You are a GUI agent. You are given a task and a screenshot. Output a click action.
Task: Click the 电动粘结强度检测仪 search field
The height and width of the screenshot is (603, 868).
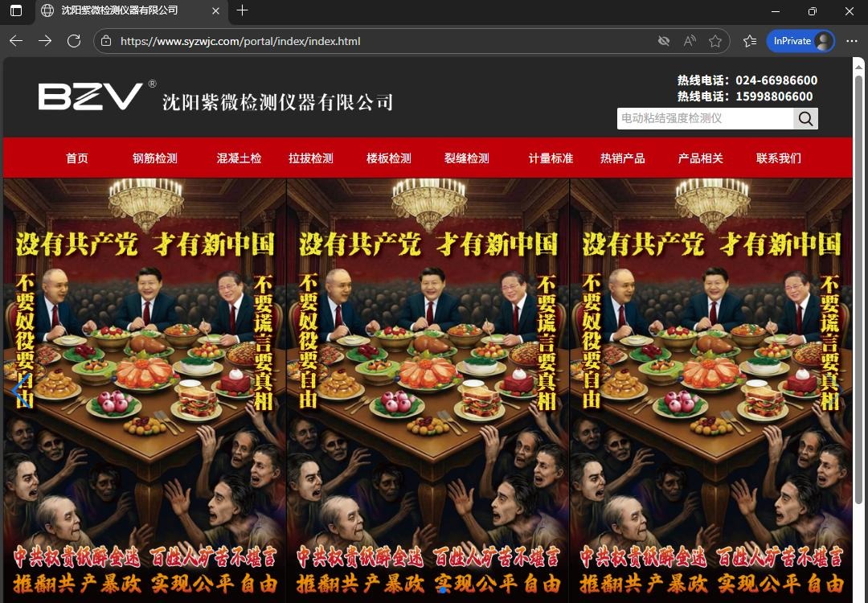tap(705, 119)
